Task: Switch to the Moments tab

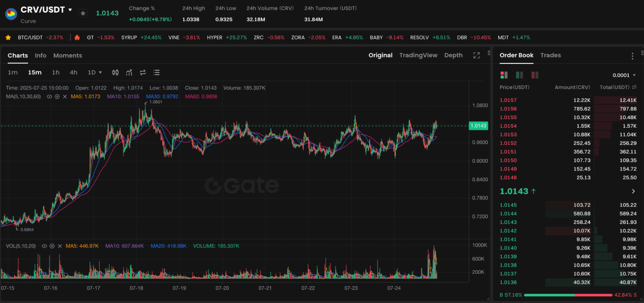Action: [68, 55]
